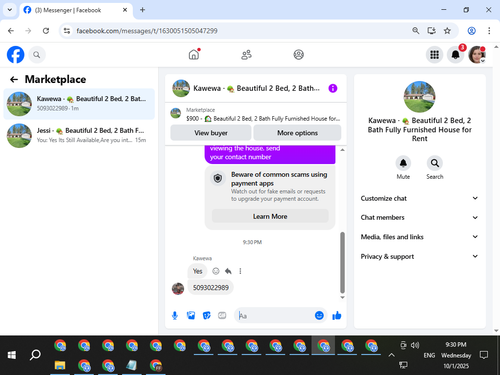Open Windows Start menu
This screenshot has height=375, width=500.
pyautogui.click(x=12, y=355)
